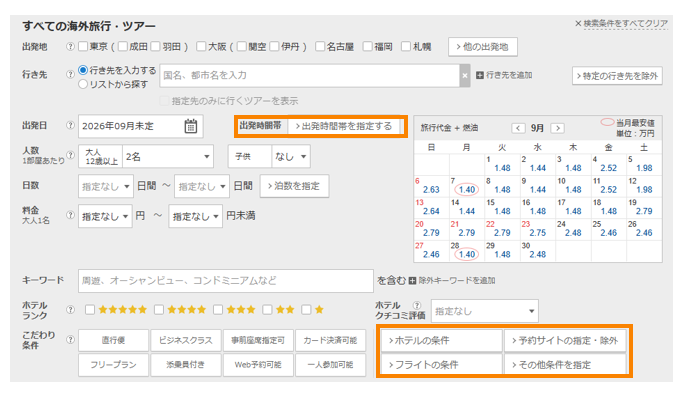Click the help icon next to 料金
The height and width of the screenshot is (397, 690).
tap(70, 215)
